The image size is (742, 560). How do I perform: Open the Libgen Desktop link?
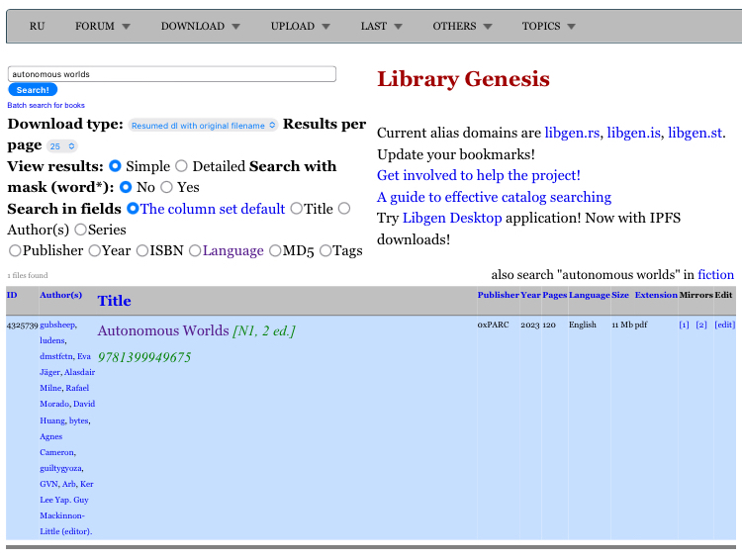[x=452, y=218]
